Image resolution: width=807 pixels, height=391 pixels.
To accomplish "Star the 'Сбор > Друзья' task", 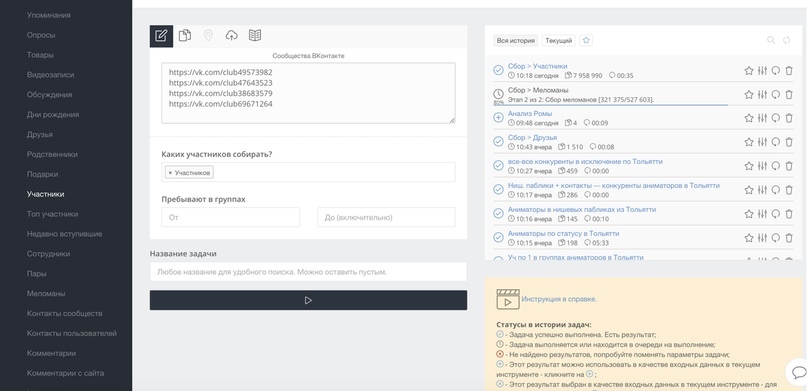I will pos(749,142).
